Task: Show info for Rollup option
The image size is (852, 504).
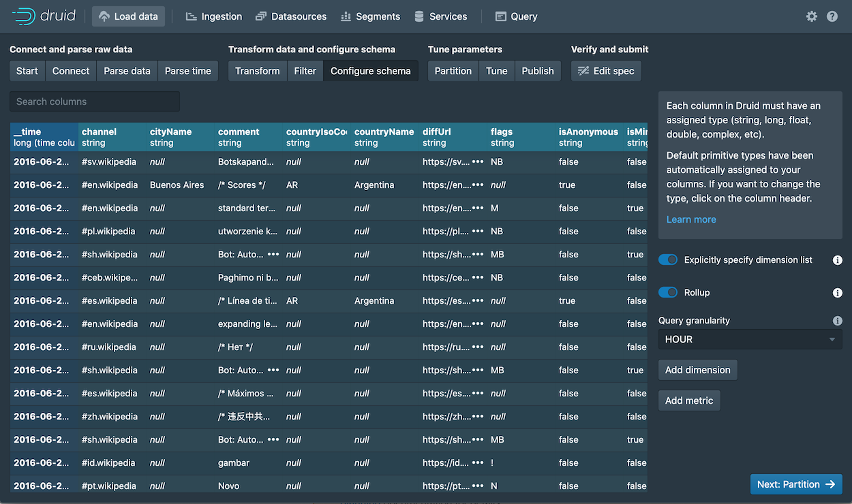Action: tap(838, 293)
